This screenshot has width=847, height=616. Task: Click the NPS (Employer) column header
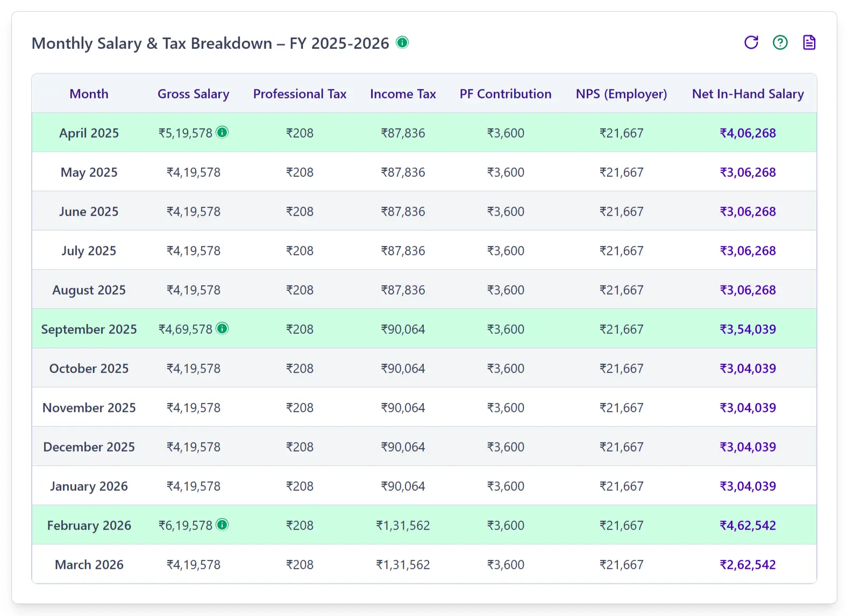(x=621, y=94)
